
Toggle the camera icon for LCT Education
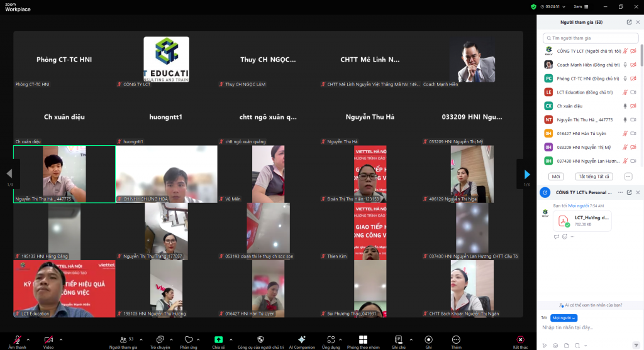pos(633,92)
